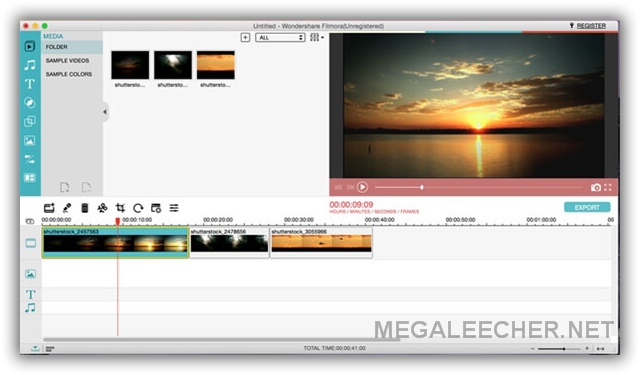This screenshot has width=640, height=375.
Task: Click the crop tool icon
Action: [120, 208]
